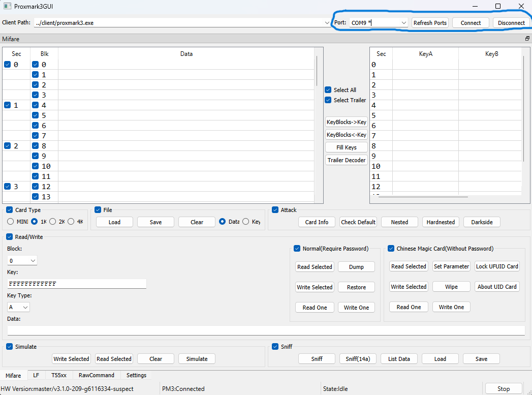Click the block data table vertical scrollbar
This screenshot has height=395, width=532.
click(x=317, y=71)
